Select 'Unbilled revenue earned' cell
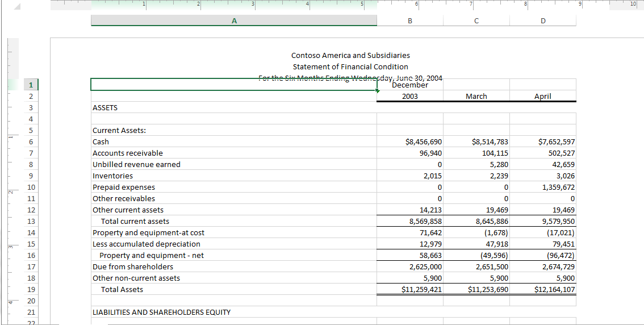 point(234,164)
